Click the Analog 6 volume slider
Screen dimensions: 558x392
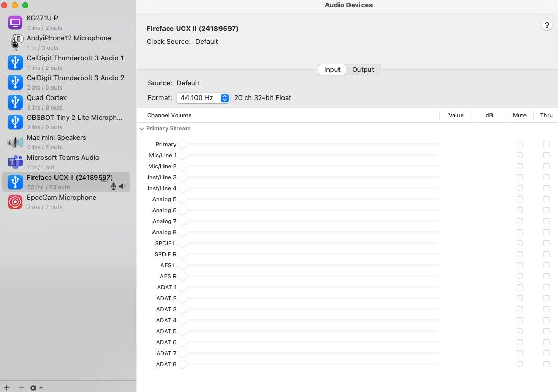pos(309,211)
